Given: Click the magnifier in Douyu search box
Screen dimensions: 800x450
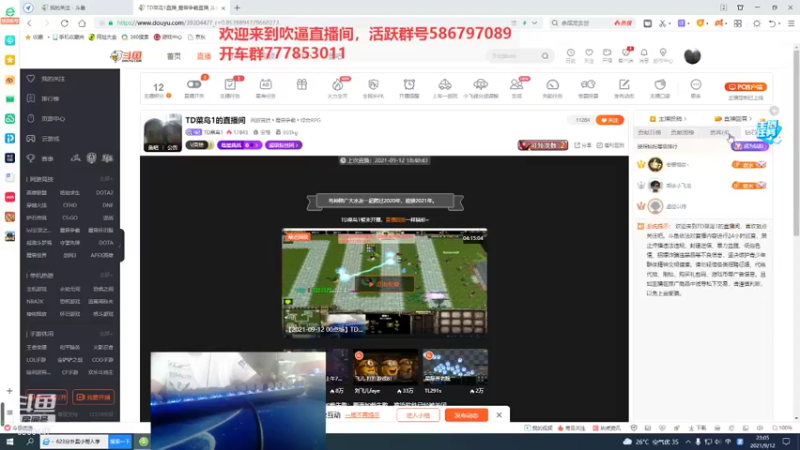Looking at the screenshot, I should tap(545, 56).
